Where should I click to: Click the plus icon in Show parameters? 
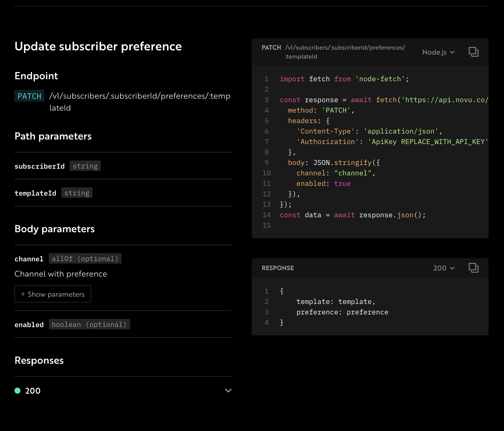[23, 294]
